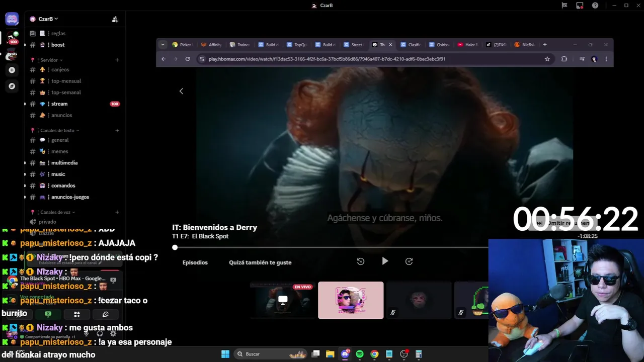Open File Explorer from taskbar
This screenshot has height=362, width=644.
pyautogui.click(x=330, y=354)
